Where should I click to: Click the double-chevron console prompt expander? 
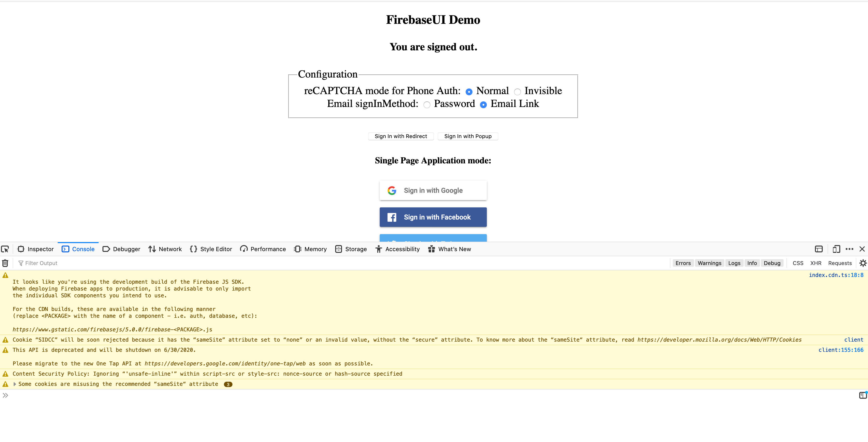[x=5, y=395]
